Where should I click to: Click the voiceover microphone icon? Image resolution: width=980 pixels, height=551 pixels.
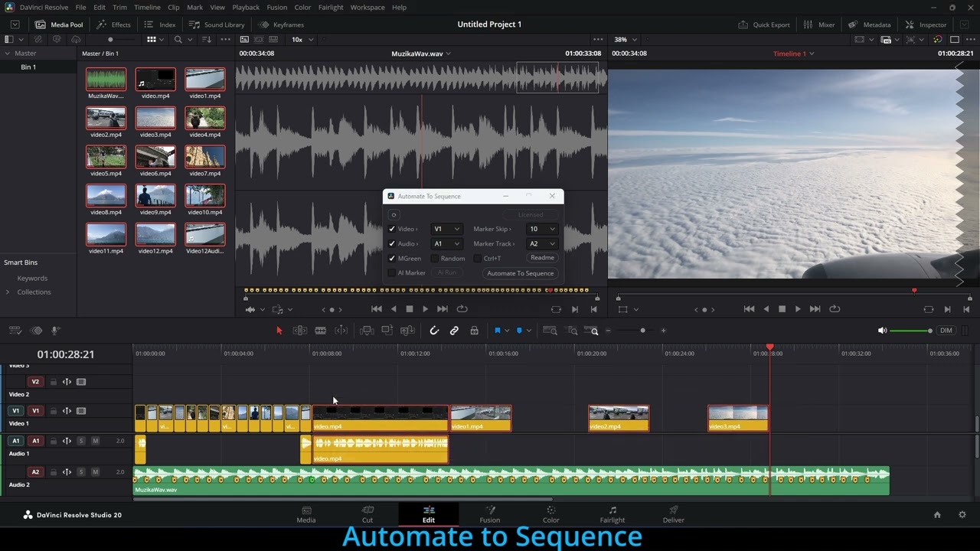coord(55,331)
